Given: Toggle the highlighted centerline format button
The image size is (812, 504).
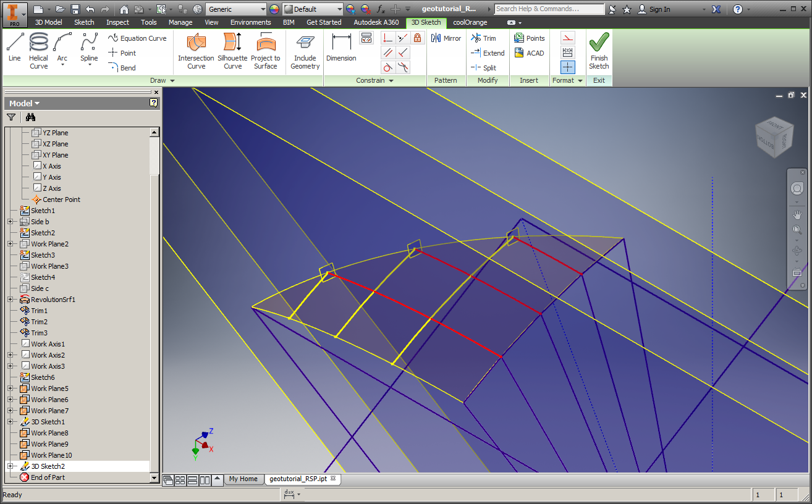Looking at the screenshot, I should coord(568,67).
